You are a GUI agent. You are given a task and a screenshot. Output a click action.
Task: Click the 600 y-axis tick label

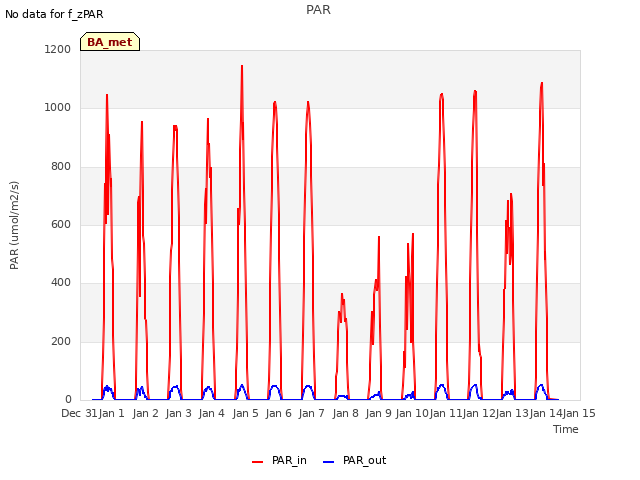[61, 224]
